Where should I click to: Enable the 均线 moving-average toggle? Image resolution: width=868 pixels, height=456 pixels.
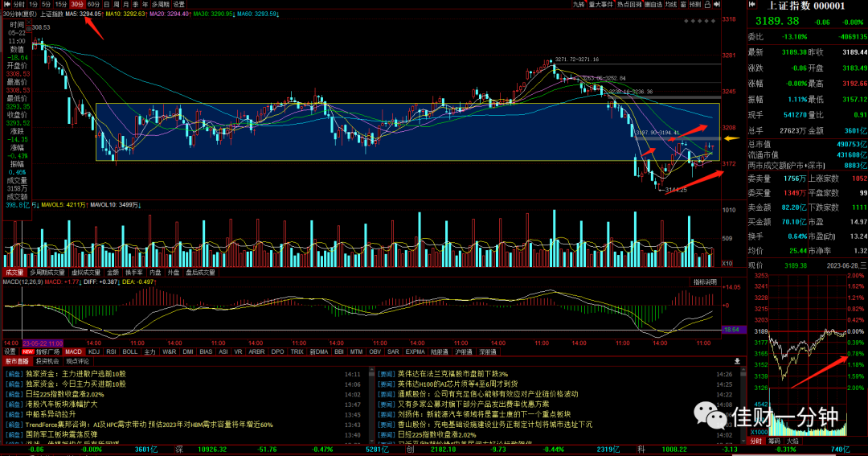click(671, 5)
